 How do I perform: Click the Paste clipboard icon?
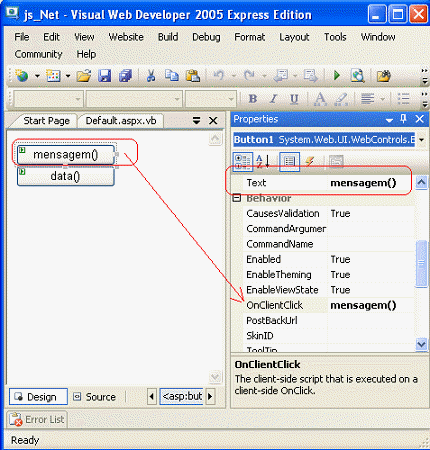[x=193, y=76]
